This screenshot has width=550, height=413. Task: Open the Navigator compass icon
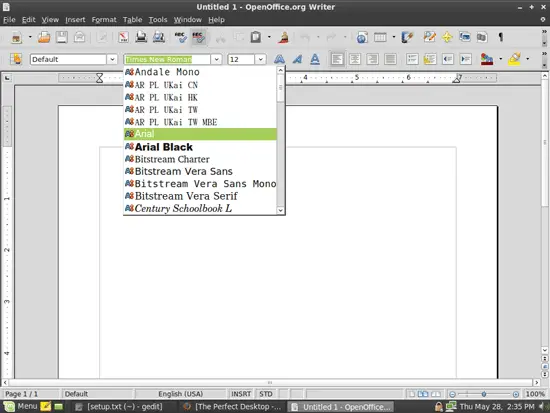447,37
